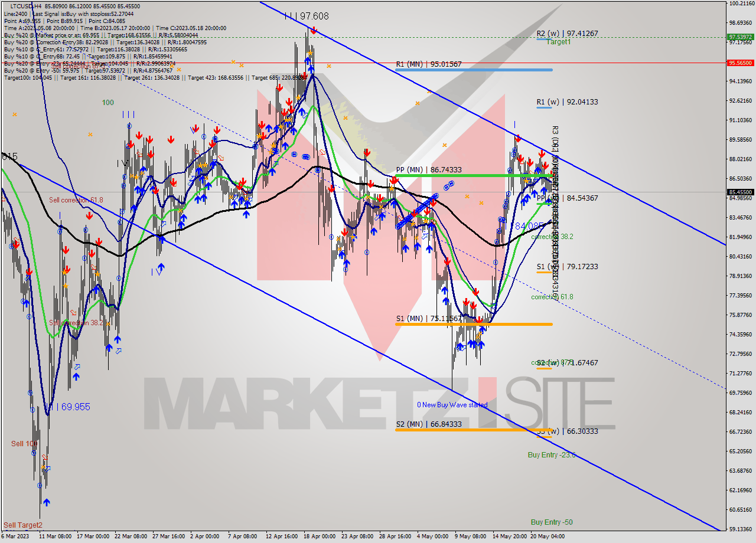756x543 pixels.
Task: Click the green 97.53972 price tag
Action: click(x=740, y=37)
